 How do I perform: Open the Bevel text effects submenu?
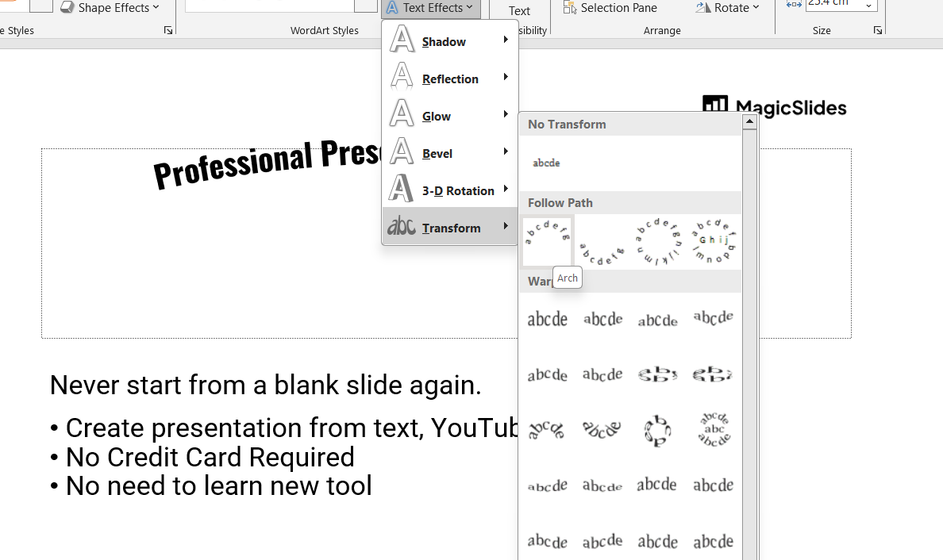[x=450, y=152]
